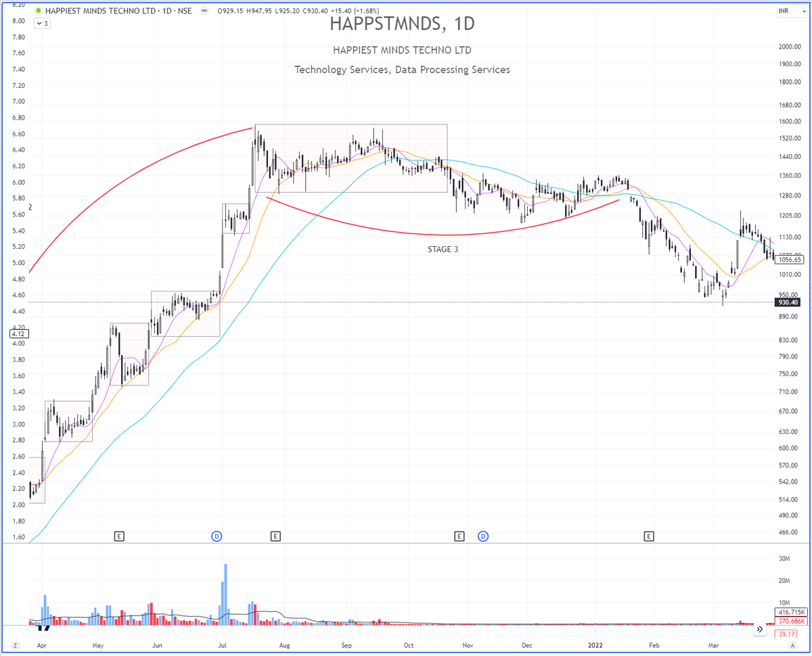812x656 pixels.
Task: Click the scroll-to-latest-bar double arrow button
Action: (759, 629)
